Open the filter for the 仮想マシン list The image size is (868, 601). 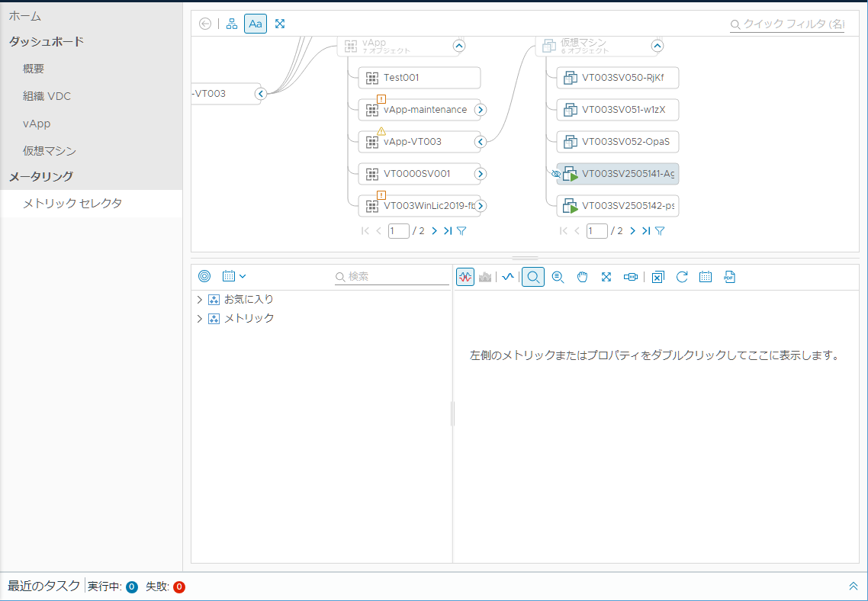pyautogui.click(x=660, y=231)
